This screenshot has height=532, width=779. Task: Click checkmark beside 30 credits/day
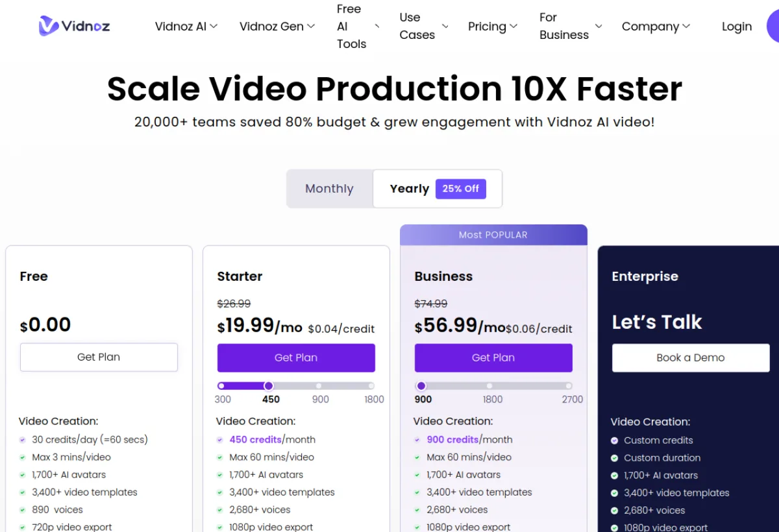click(23, 440)
